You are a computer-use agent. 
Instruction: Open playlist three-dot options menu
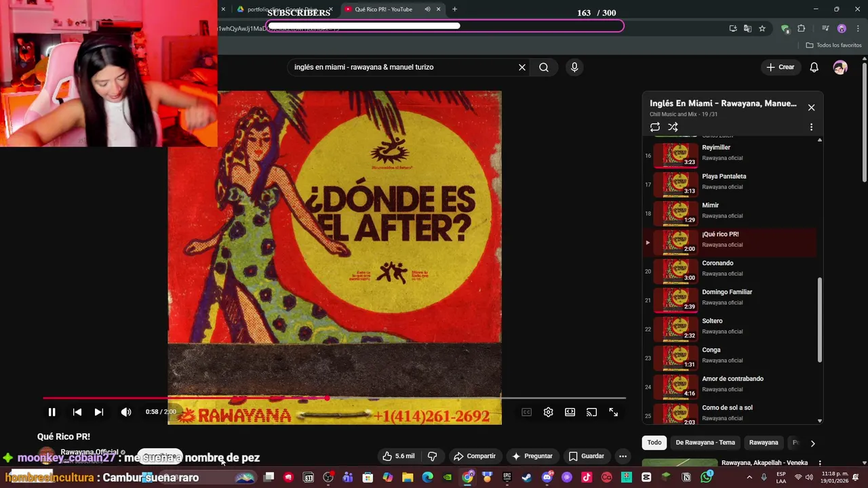pyautogui.click(x=811, y=127)
